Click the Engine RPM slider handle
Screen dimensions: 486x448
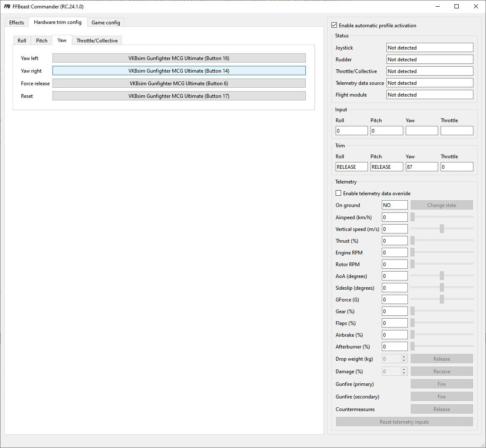(x=412, y=252)
